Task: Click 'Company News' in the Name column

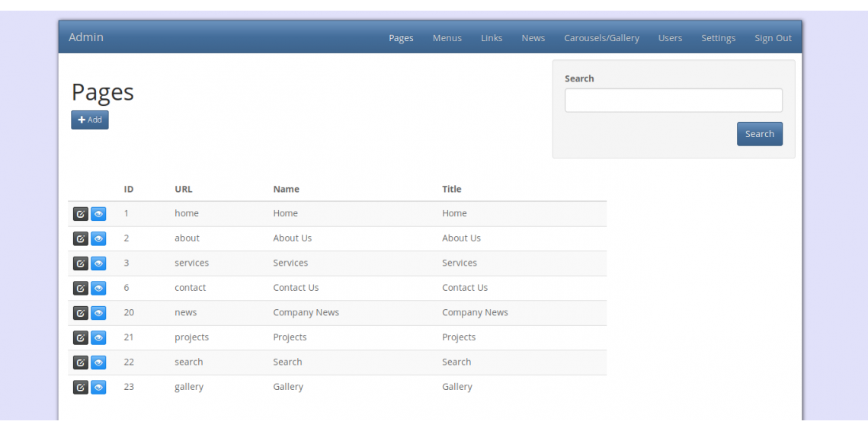Action: (306, 313)
